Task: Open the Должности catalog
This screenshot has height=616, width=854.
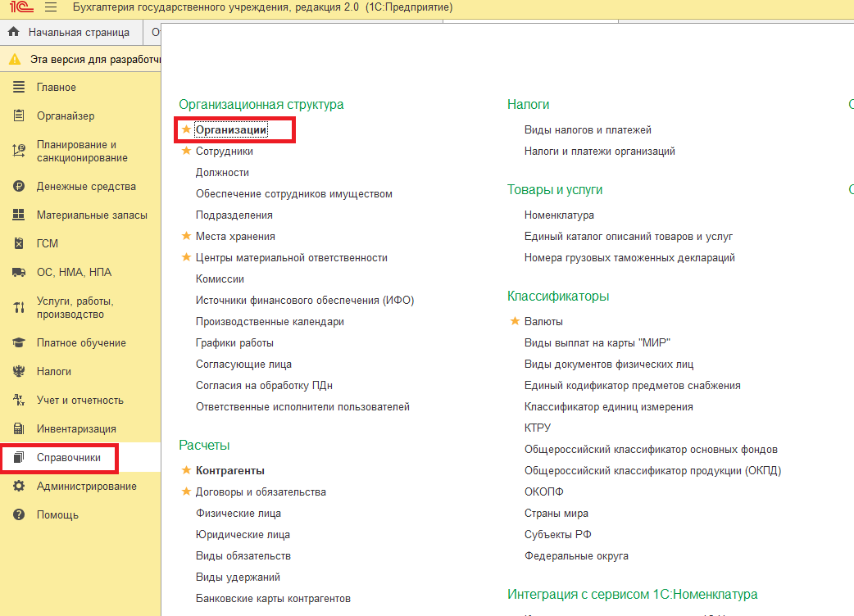Action: click(222, 173)
